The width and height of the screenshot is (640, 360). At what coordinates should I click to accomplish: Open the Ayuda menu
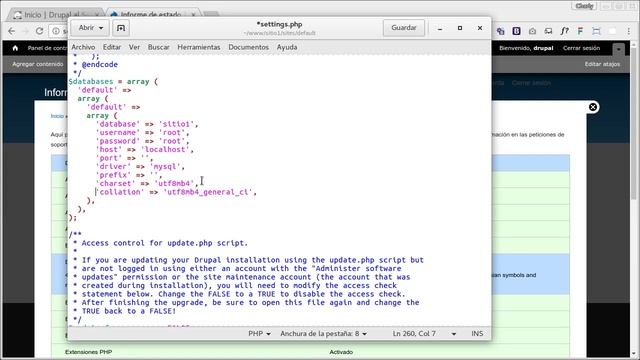point(287,47)
